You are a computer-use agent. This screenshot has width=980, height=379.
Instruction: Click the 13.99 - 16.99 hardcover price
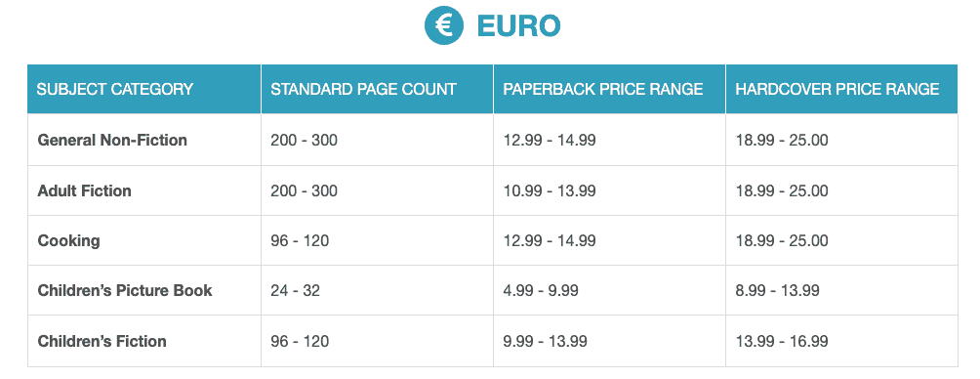click(782, 342)
